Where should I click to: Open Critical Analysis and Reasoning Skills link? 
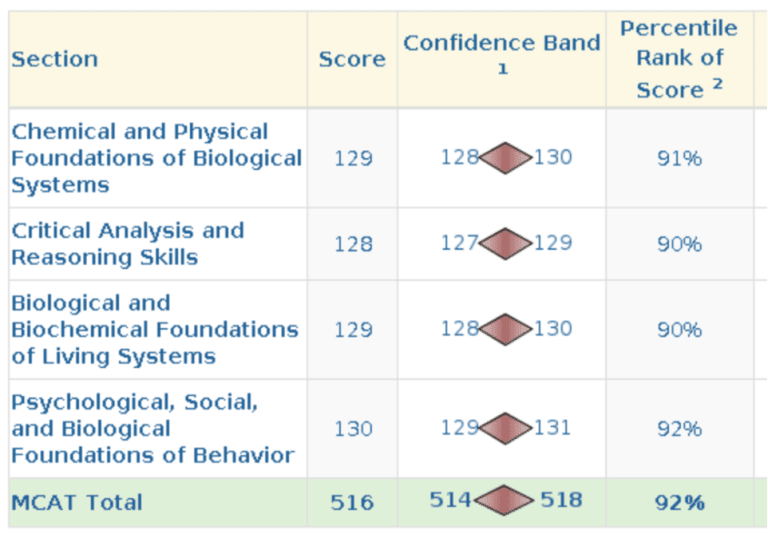[128, 244]
